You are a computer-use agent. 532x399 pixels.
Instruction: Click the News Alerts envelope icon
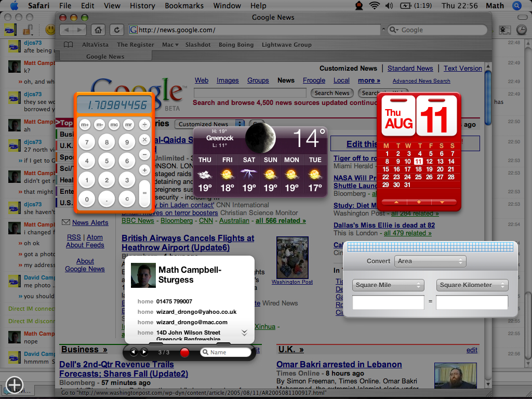click(x=66, y=222)
